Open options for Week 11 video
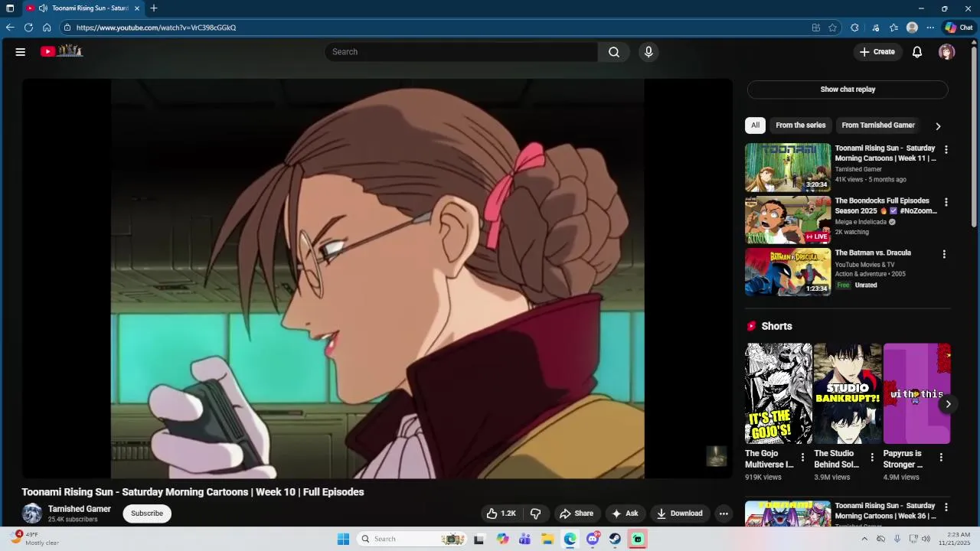 (946, 150)
